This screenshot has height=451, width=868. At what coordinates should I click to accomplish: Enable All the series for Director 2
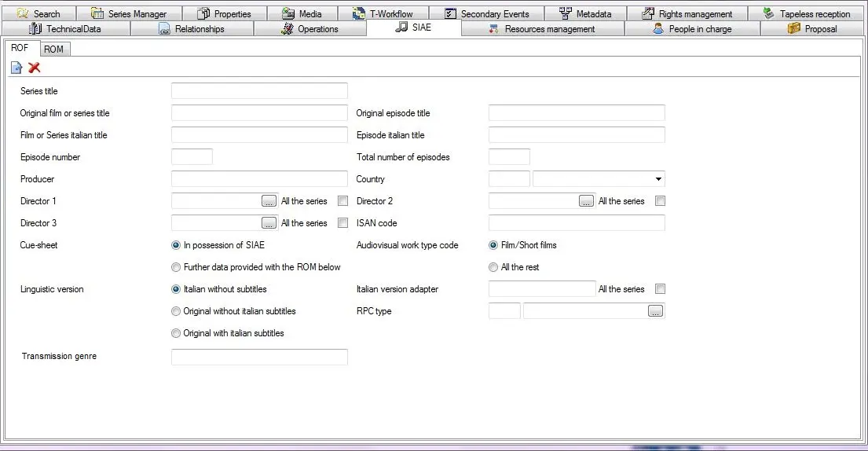(660, 201)
